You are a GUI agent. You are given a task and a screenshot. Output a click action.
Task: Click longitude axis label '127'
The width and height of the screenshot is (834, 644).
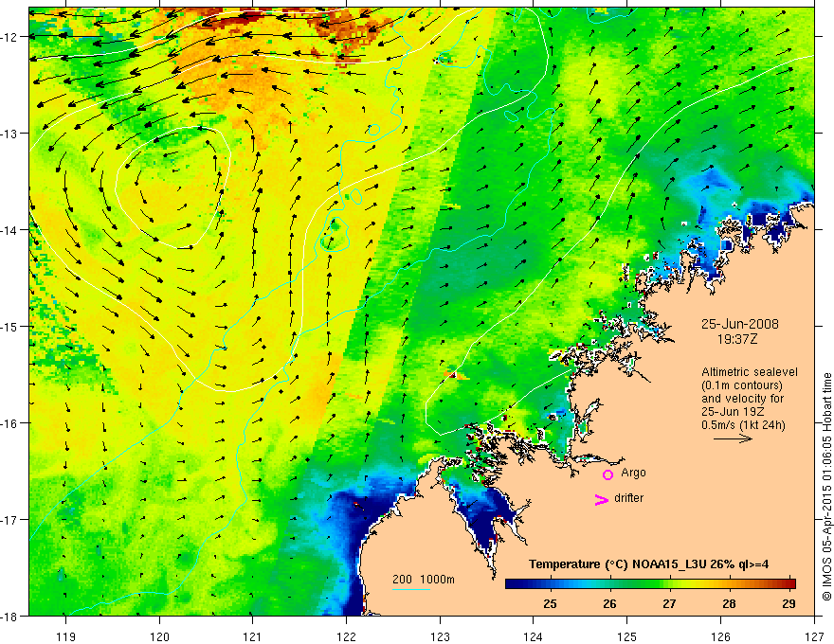click(814, 636)
